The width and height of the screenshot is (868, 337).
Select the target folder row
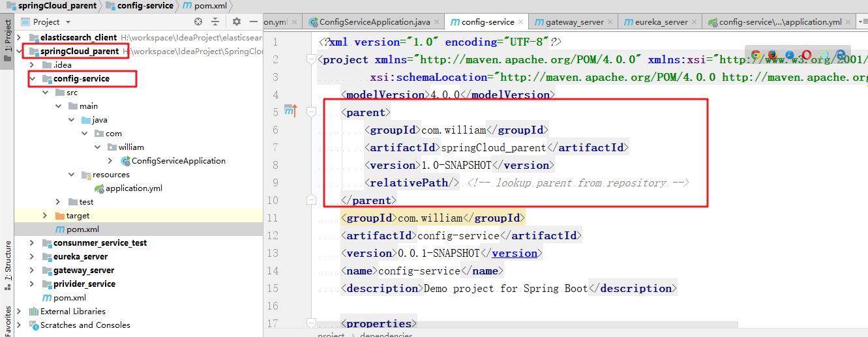138,215
